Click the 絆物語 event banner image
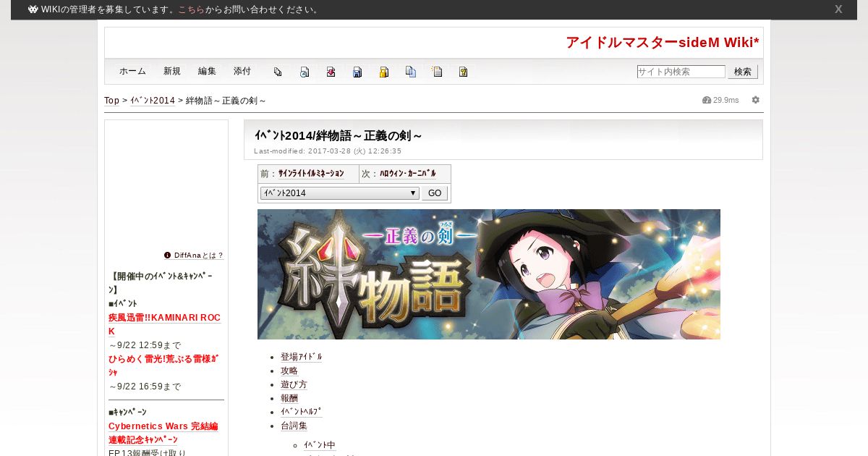The width and height of the screenshot is (868, 456). (x=489, y=274)
